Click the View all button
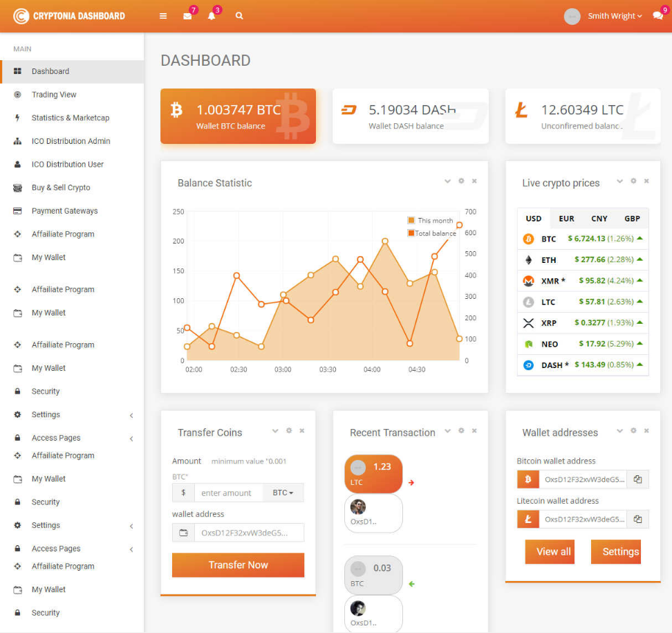Screen dimensions: 672x633 click(x=550, y=551)
